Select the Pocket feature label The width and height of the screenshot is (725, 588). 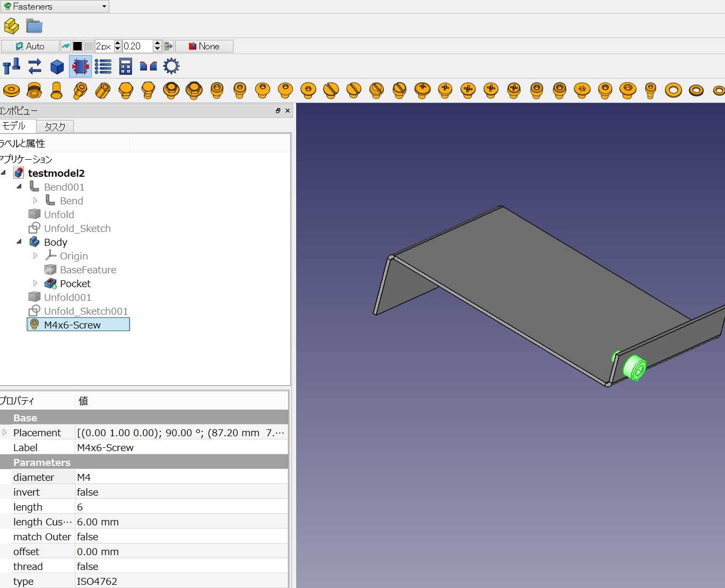pos(75,283)
